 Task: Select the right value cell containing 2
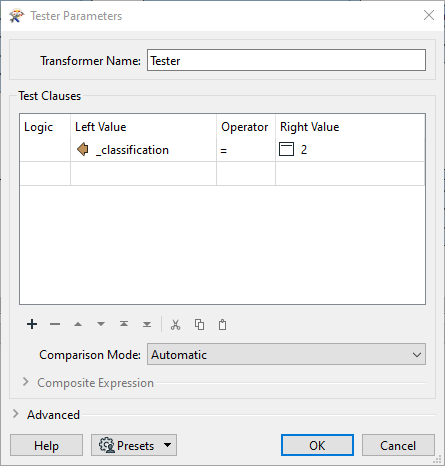coord(350,150)
